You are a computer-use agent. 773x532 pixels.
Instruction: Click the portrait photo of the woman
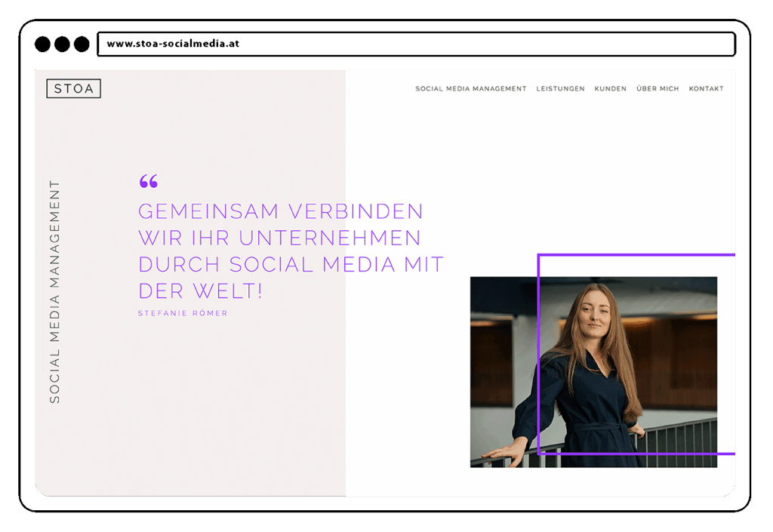[x=593, y=372]
